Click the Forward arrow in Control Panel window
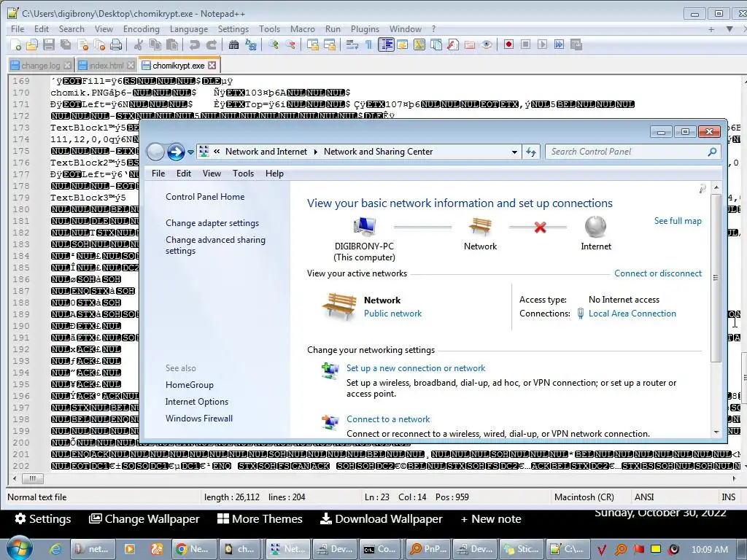This screenshot has height=560, width=747. 176,152
